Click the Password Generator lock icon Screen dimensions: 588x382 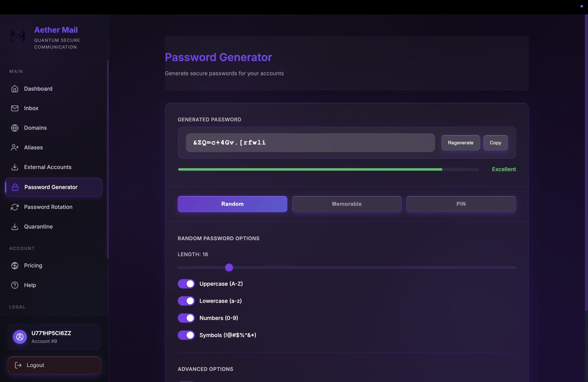[x=15, y=187]
